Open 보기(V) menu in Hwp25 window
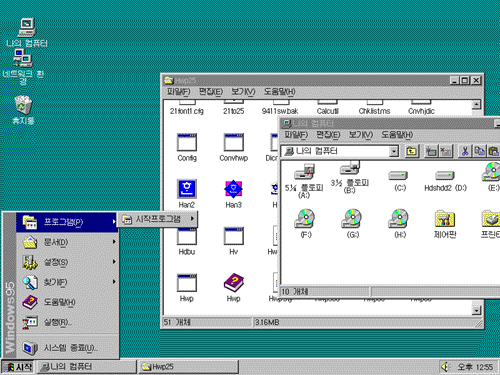 [243, 92]
